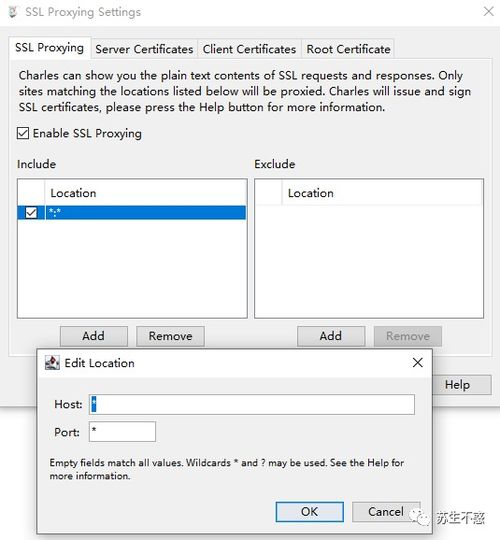Close the SSL Proxying Settings window
500x540 pixels.
click(488, 11)
